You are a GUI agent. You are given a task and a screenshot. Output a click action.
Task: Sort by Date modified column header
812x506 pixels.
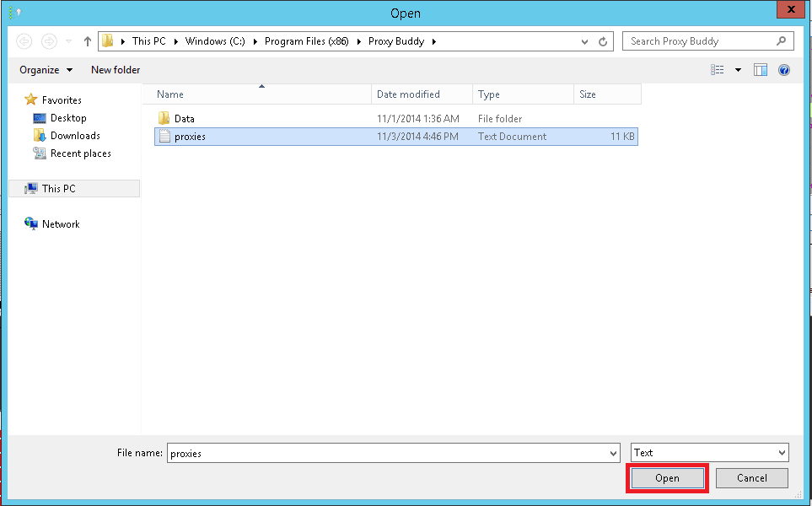(422, 94)
